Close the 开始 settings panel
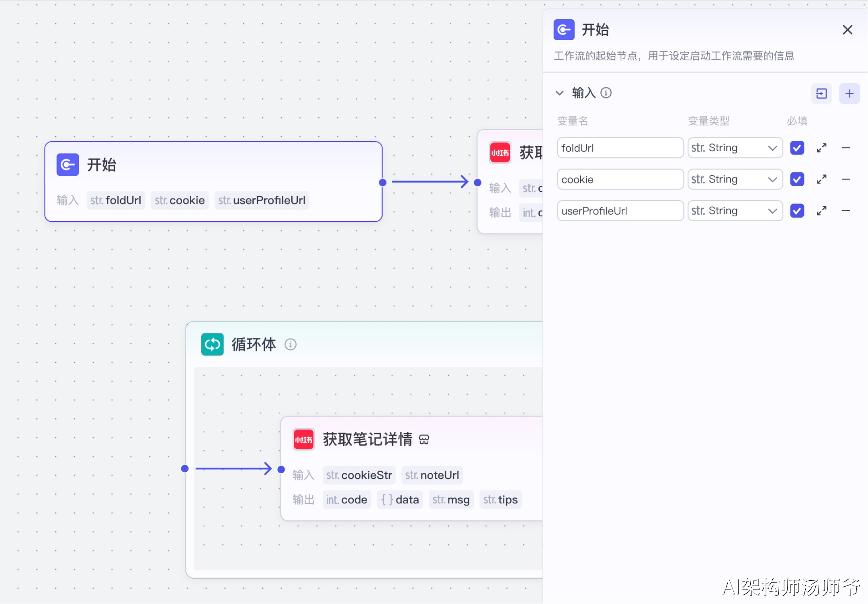This screenshot has width=868, height=604. pos(847,30)
